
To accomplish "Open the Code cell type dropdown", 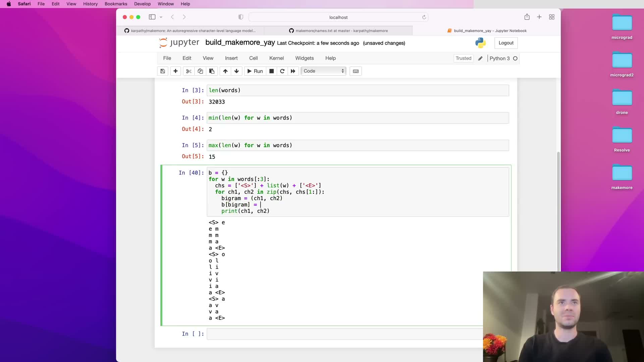I will click(x=324, y=71).
